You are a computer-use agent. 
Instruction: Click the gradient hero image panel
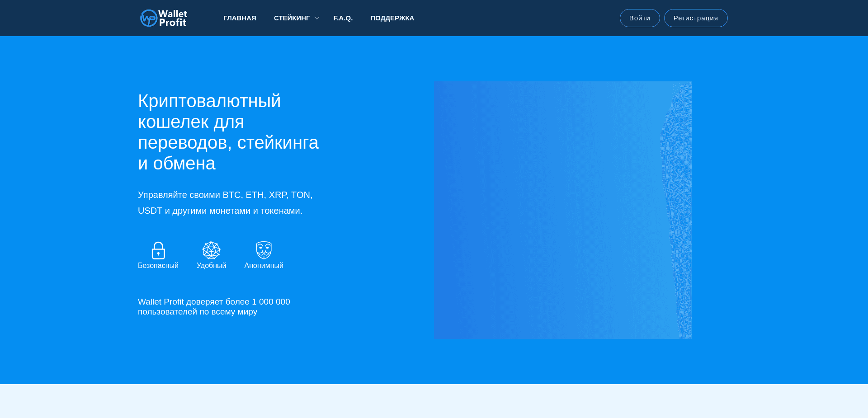click(x=563, y=210)
